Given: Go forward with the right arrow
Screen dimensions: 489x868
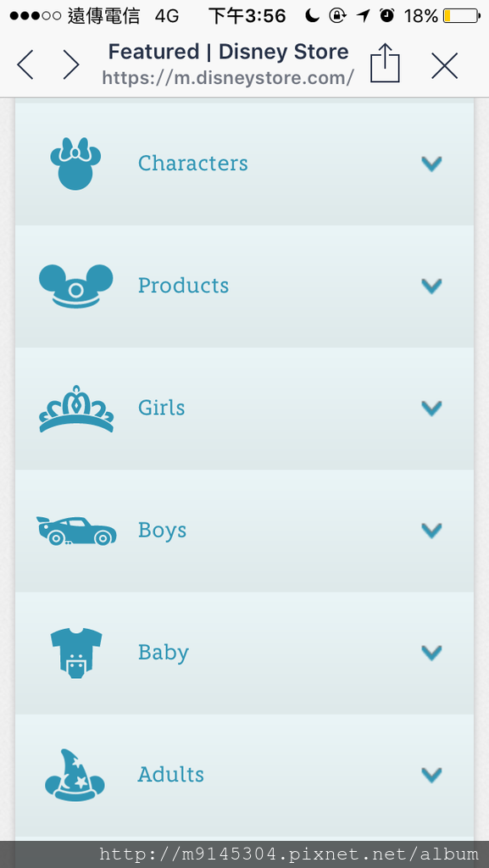Looking at the screenshot, I should pyautogui.click(x=71, y=64).
